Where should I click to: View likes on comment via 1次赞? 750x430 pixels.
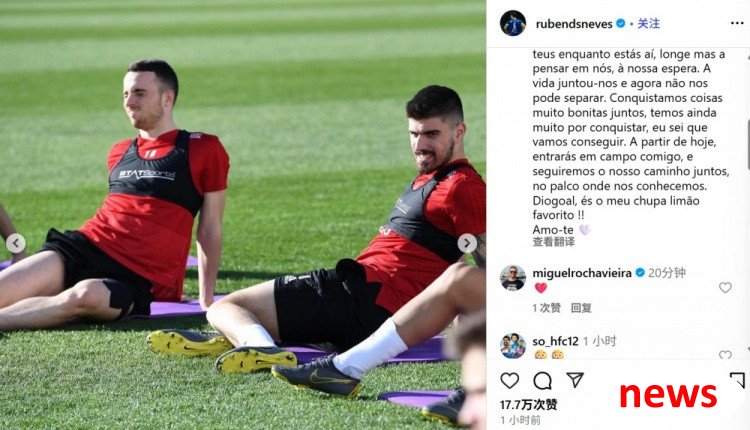[x=546, y=308]
